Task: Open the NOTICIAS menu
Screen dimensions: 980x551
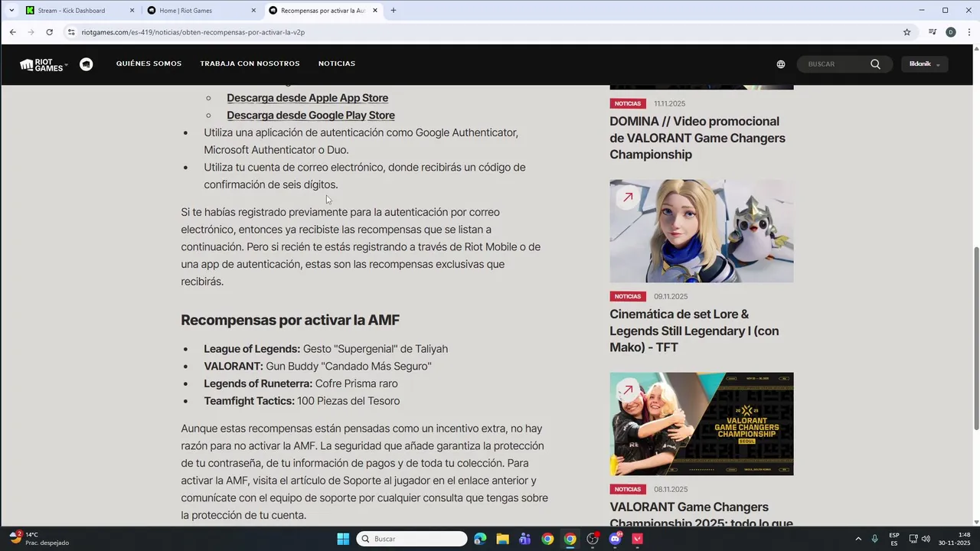Action: pyautogui.click(x=337, y=64)
